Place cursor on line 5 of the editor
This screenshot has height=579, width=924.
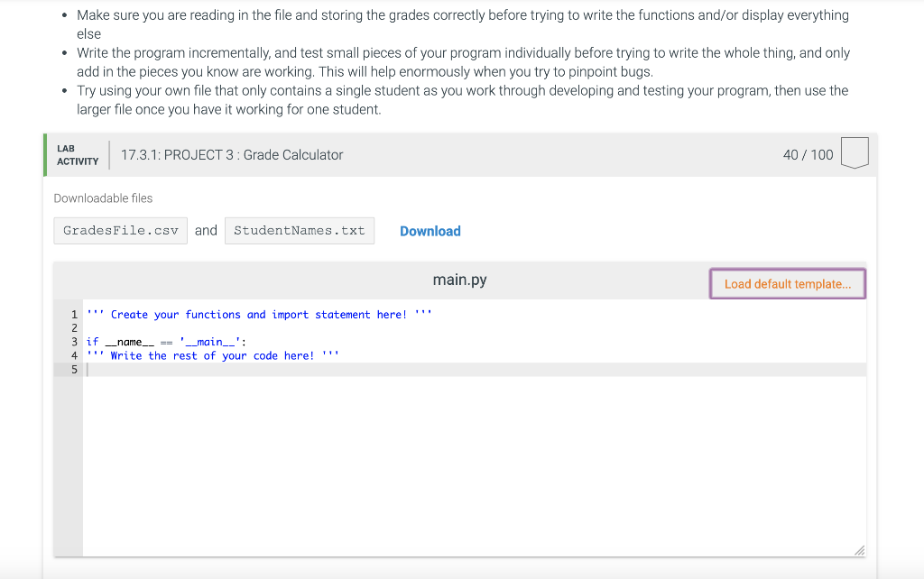[180, 369]
